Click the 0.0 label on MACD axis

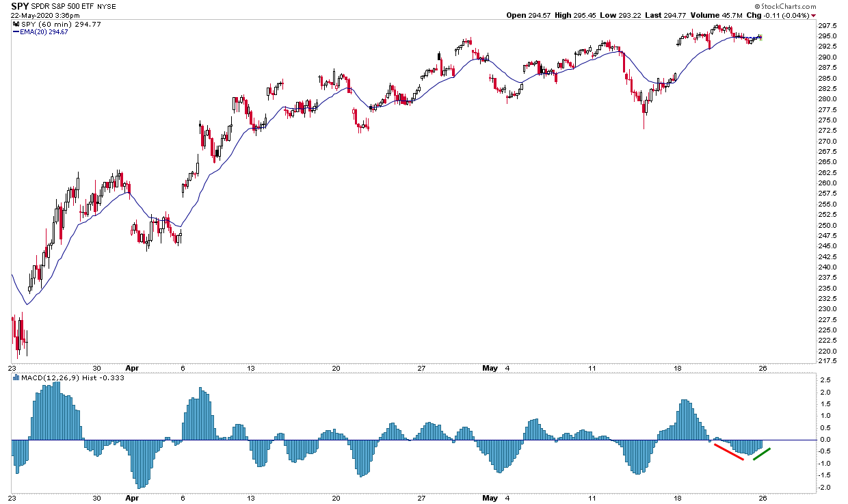coord(825,440)
